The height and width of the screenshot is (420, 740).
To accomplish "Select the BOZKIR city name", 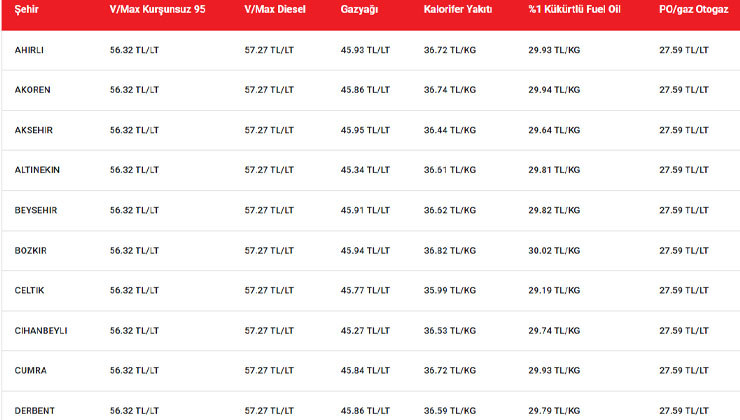I will click(x=31, y=250).
